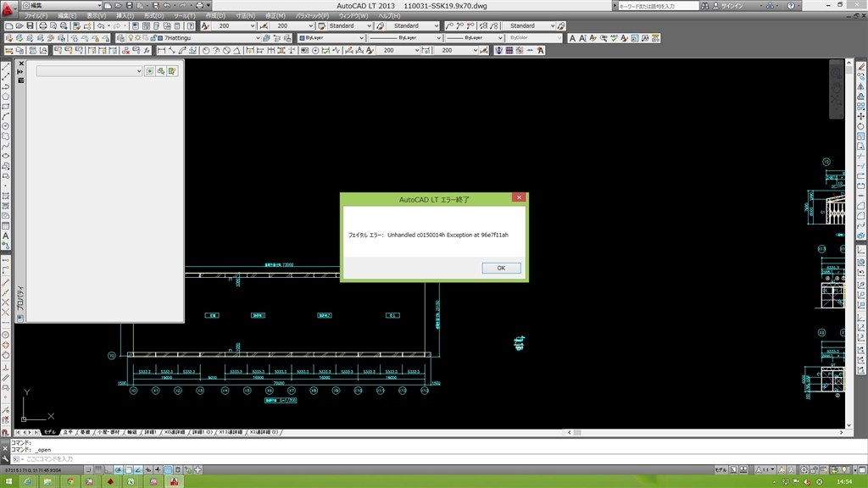Open Chrome from the taskbar
The height and width of the screenshot is (488, 868).
[70, 482]
